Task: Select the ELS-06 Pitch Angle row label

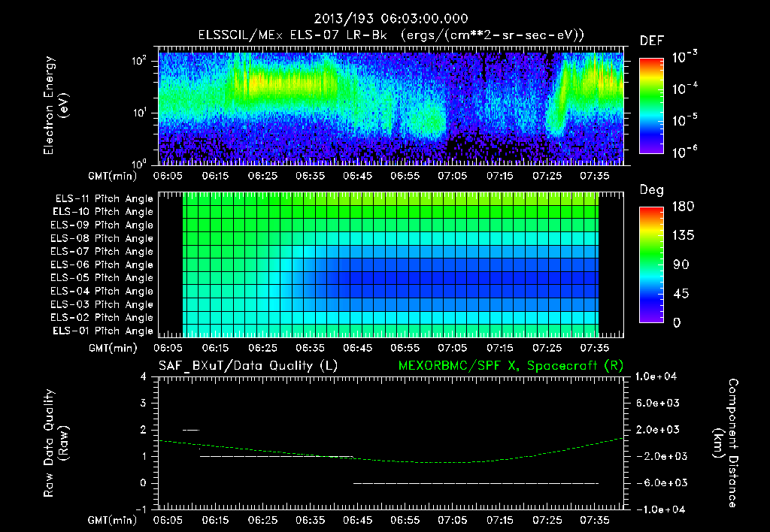Action: point(102,264)
